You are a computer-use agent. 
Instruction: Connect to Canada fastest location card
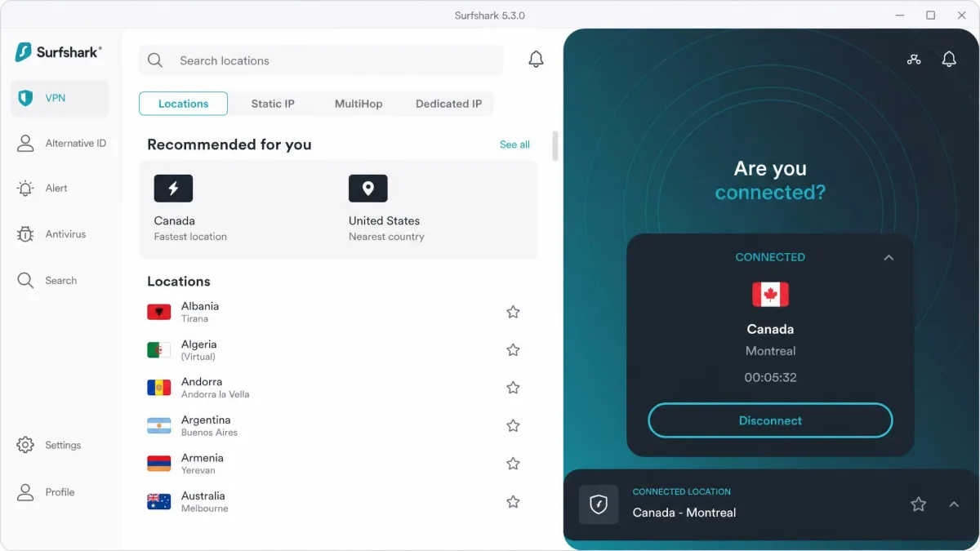pos(237,210)
